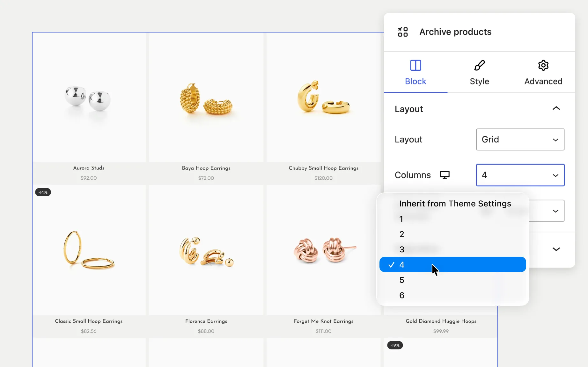Click the Forget Me Knot Earrings image

[x=324, y=250]
